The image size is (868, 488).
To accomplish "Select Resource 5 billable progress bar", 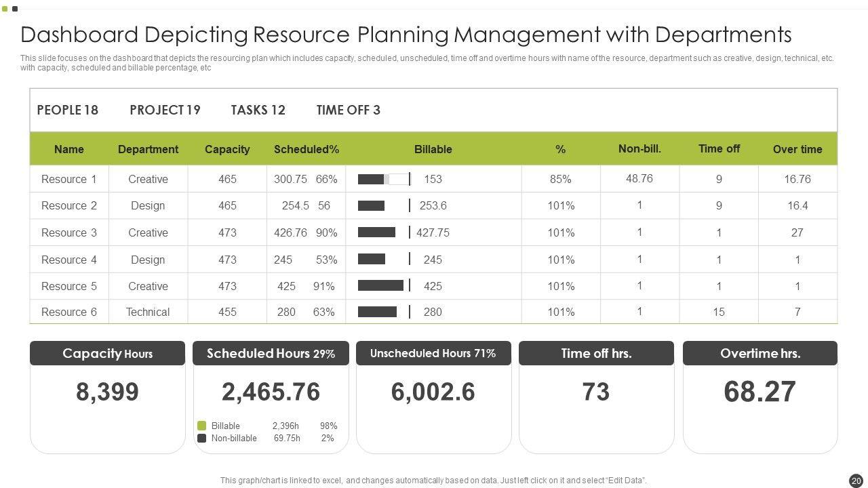I will tap(380, 286).
